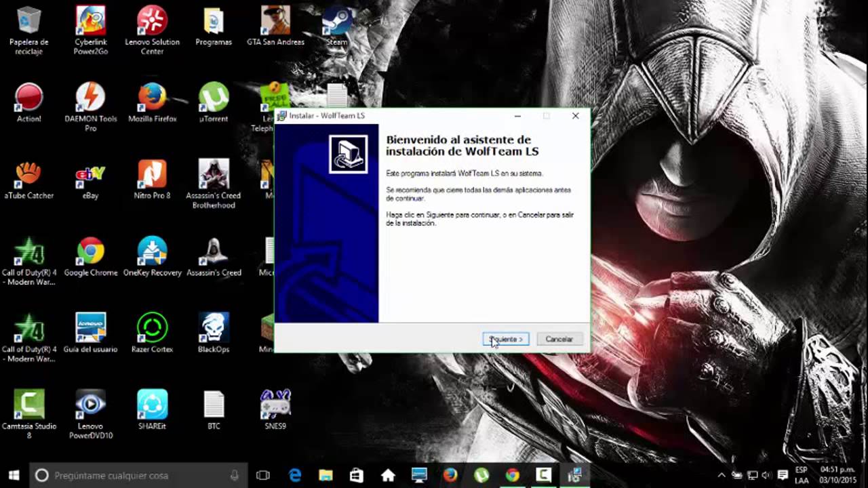This screenshot has height=488, width=868.
Task: Minimize the WolfTeam LS installer window
Action: [517, 116]
